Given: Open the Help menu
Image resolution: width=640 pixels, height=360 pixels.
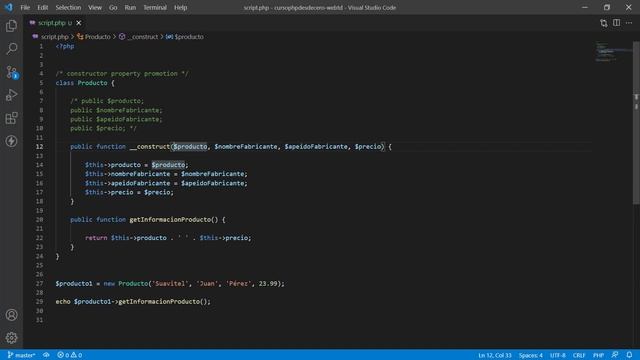Looking at the screenshot, I should [180, 7].
